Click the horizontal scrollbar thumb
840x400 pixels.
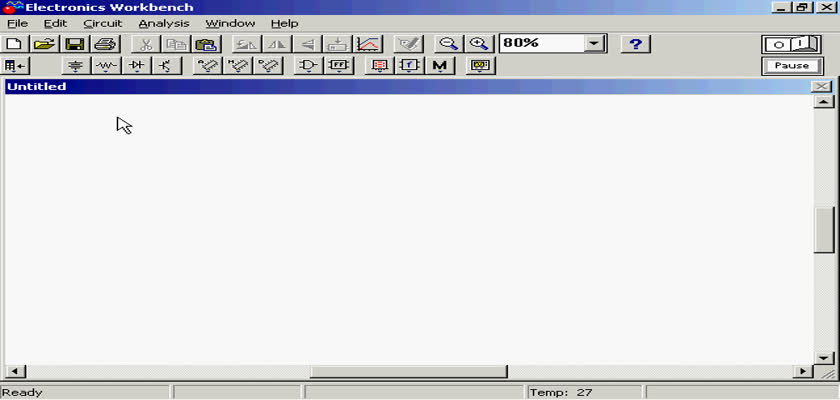point(408,371)
